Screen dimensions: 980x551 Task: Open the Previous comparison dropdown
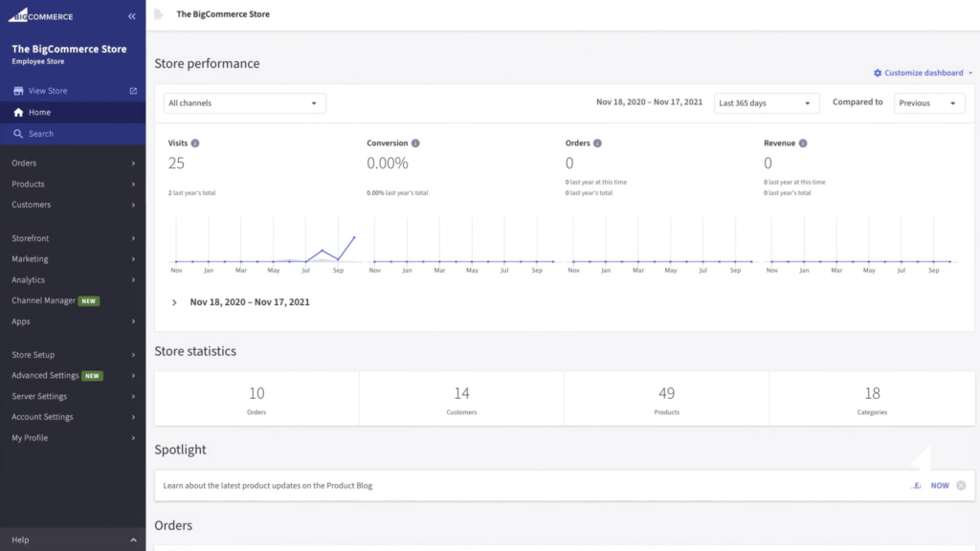pos(929,103)
